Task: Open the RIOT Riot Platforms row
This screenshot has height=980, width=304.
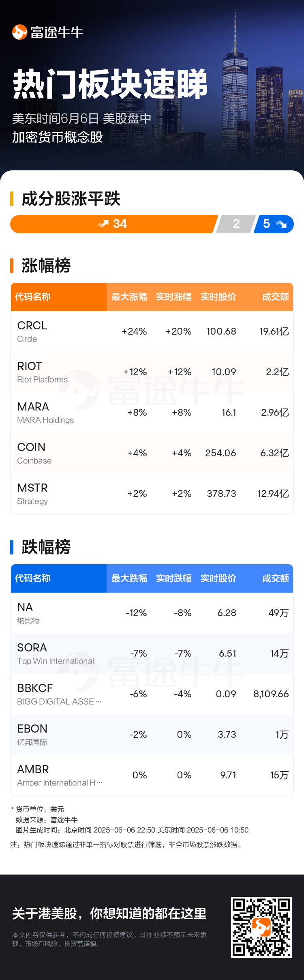Action: 152,372
